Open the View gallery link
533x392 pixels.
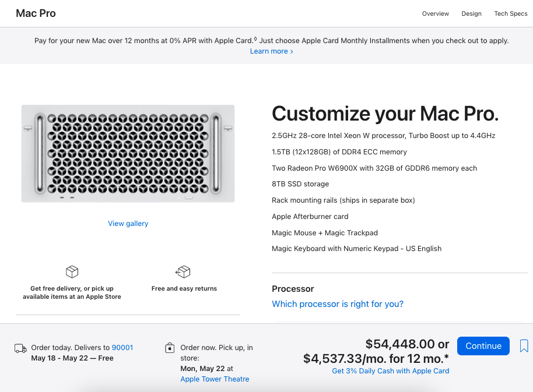[128, 224]
